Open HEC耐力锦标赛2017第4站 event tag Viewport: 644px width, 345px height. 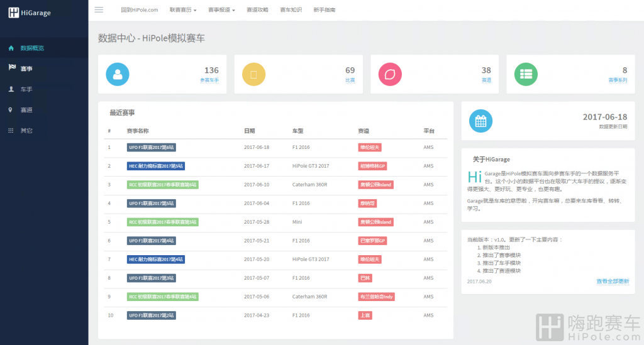(156, 260)
